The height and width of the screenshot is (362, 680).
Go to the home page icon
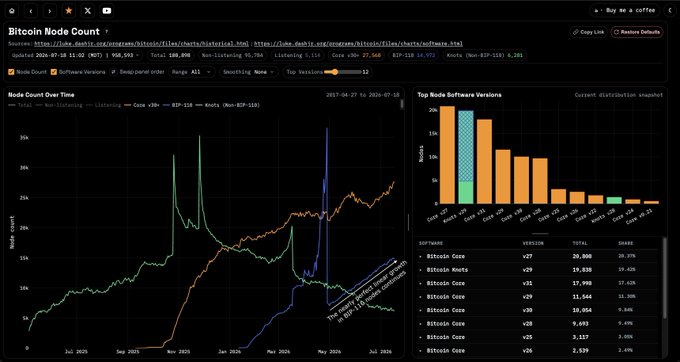click(12, 11)
